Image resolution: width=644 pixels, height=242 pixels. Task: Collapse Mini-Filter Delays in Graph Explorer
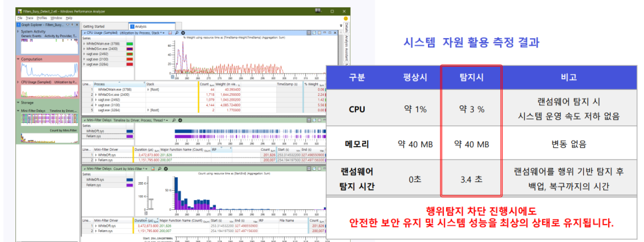coord(18,111)
